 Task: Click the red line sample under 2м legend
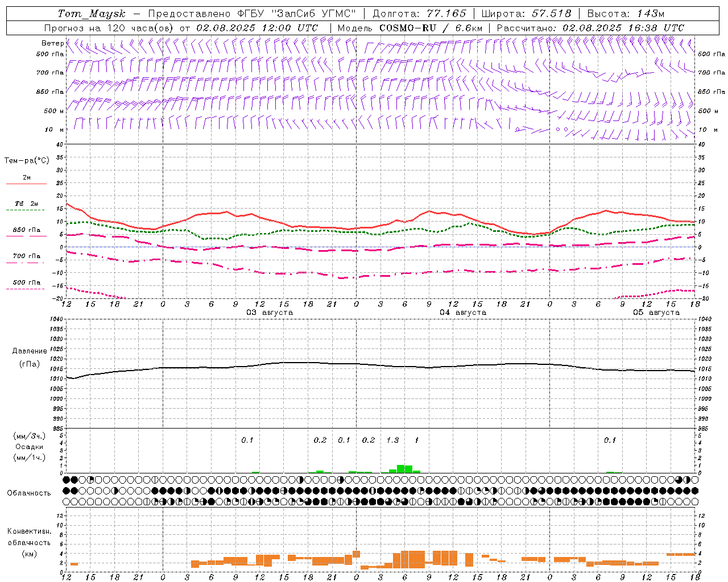pyautogui.click(x=26, y=184)
